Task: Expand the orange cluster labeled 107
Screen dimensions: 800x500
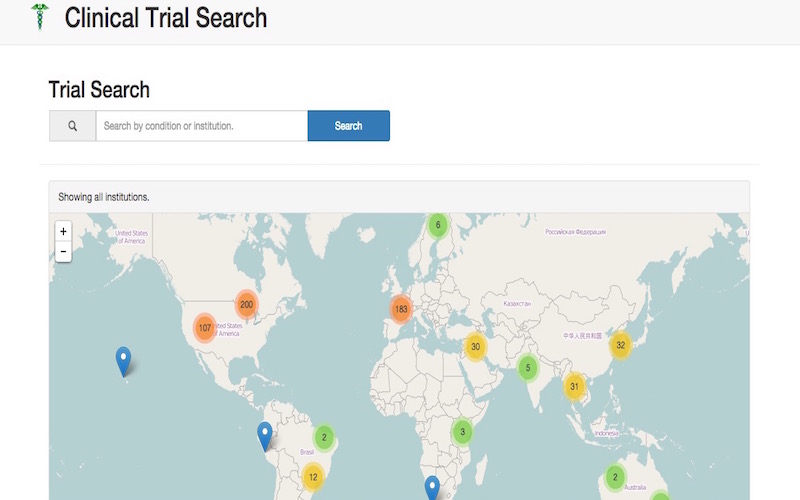Action: click(205, 328)
